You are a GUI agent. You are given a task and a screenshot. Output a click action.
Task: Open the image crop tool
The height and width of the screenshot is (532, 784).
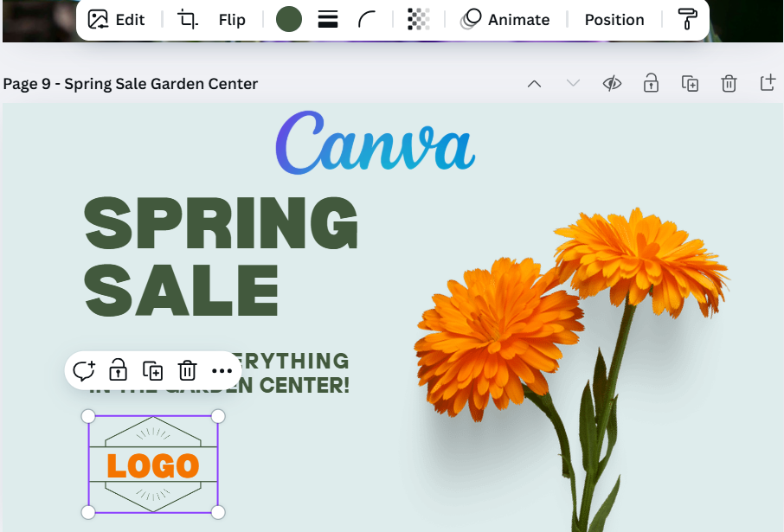coord(186,19)
